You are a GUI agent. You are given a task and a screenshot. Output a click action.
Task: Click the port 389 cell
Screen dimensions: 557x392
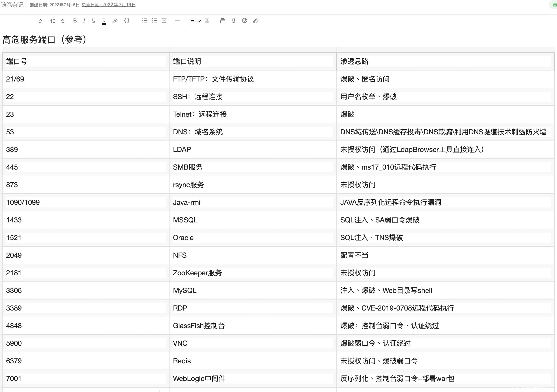86,150
